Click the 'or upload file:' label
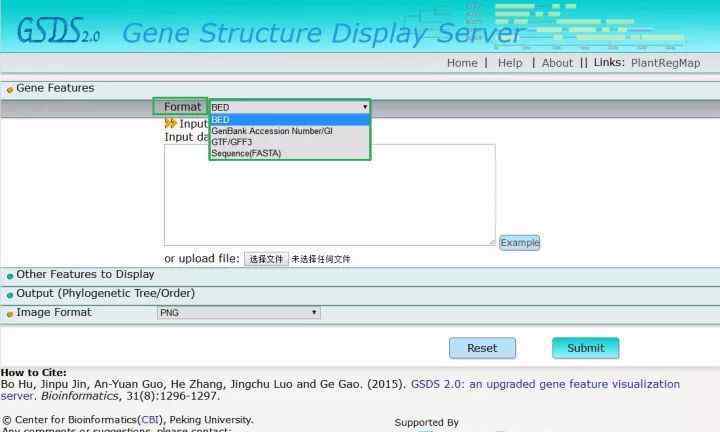The height and width of the screenshot is (432, 720). [202, 258]
